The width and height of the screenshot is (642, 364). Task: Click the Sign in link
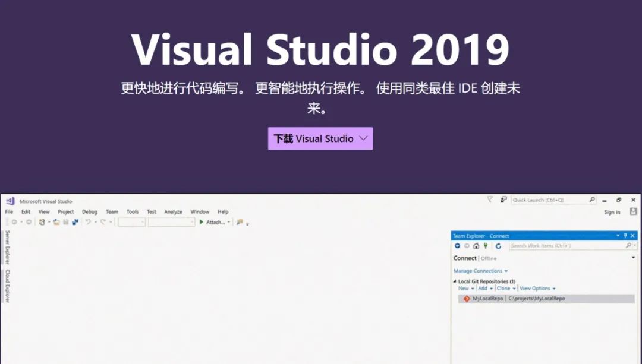[612, 212]
